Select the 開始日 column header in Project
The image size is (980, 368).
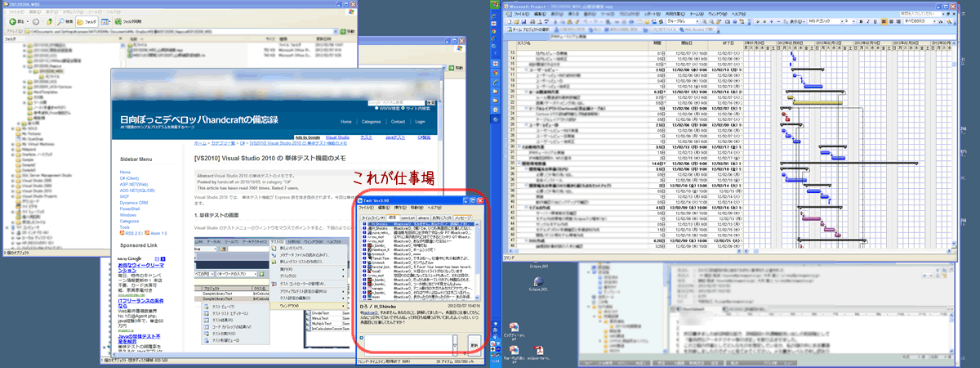coord(687,43)
